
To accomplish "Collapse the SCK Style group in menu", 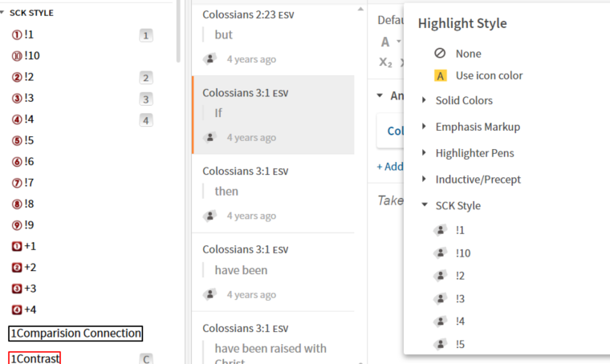I will point(425,204).
